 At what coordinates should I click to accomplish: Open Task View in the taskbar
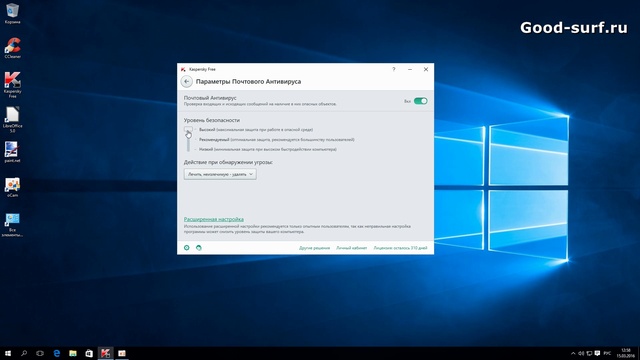pyautogui.click(x=40, y=353)
